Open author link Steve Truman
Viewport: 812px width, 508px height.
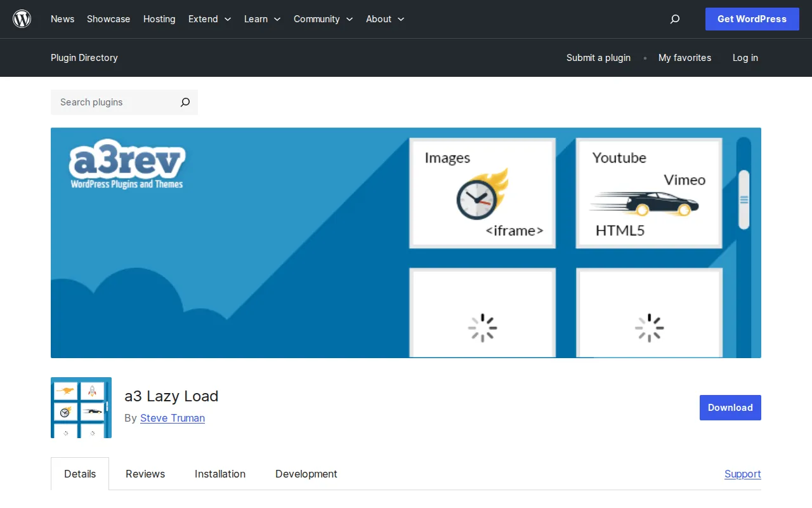pos(173,418)
